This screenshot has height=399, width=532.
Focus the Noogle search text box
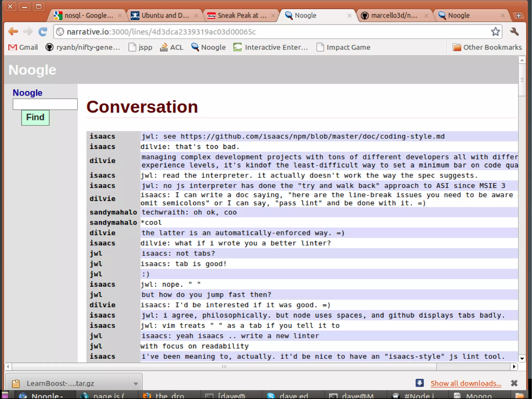pyautogui.click(x=45, y=104)
